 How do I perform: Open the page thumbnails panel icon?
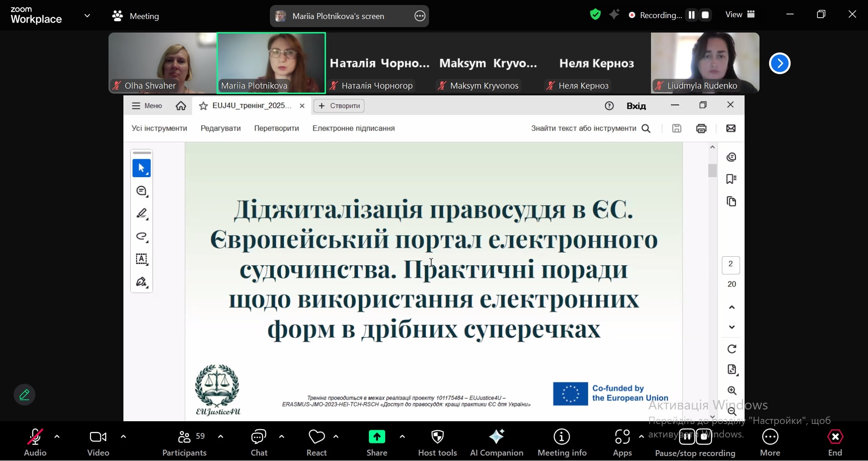(731, 201)
